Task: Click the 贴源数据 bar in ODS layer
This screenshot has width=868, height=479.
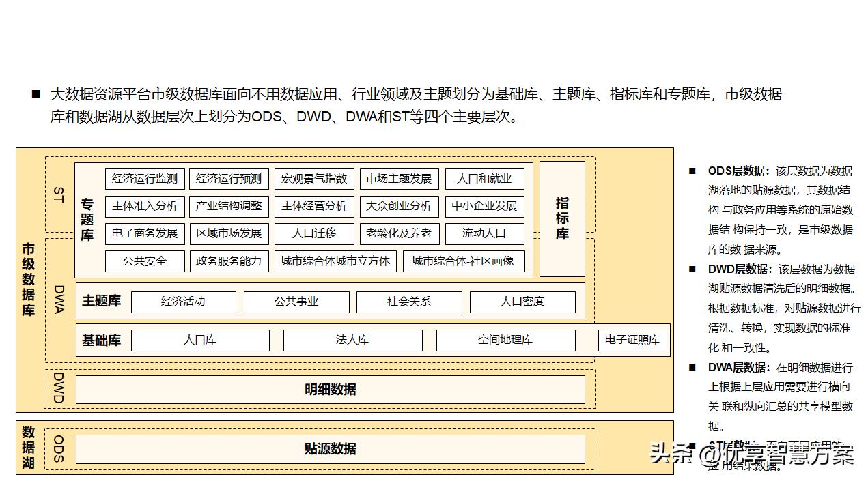Action: tap(331, 449)
